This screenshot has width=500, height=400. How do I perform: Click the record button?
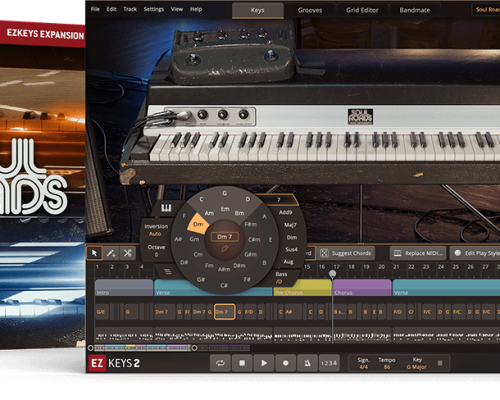(286, 363)
